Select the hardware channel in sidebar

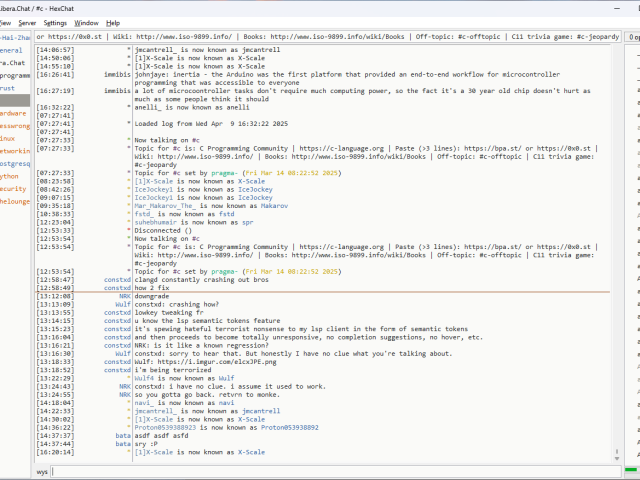click(x=14, y=113)
